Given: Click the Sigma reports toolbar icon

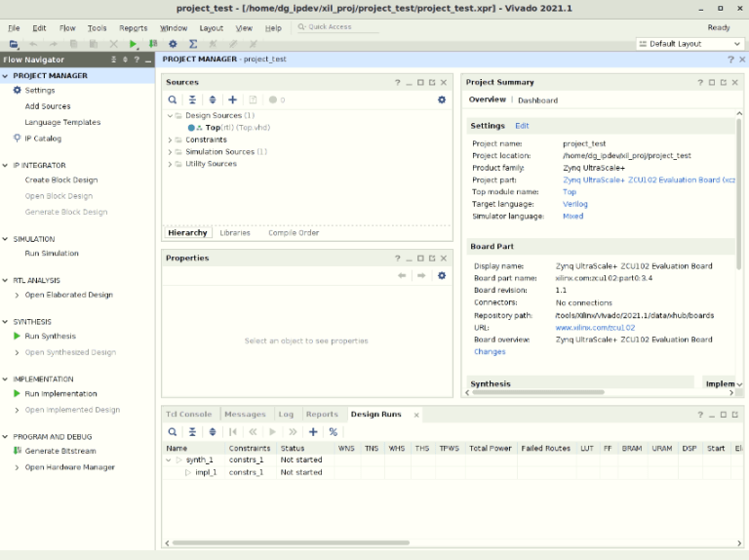Looking at the screenshot, I should pyautogui.click(x=193, y=44).
